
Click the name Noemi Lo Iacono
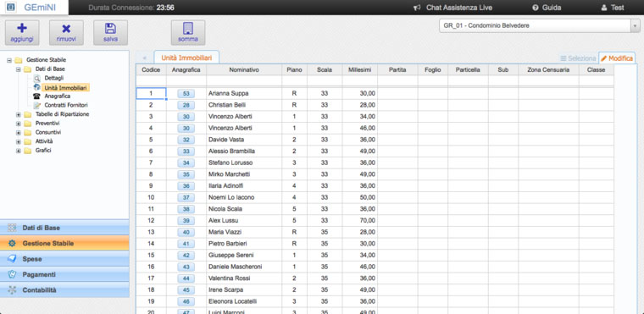tap(231, 197)
